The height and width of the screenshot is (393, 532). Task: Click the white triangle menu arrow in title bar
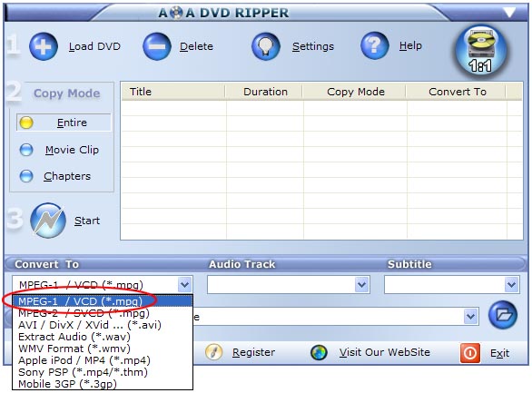tap(509, 13)
